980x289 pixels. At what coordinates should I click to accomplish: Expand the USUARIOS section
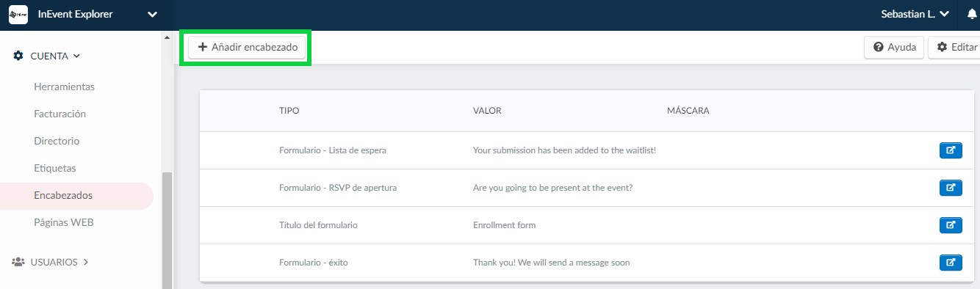[x=60, y=262]
